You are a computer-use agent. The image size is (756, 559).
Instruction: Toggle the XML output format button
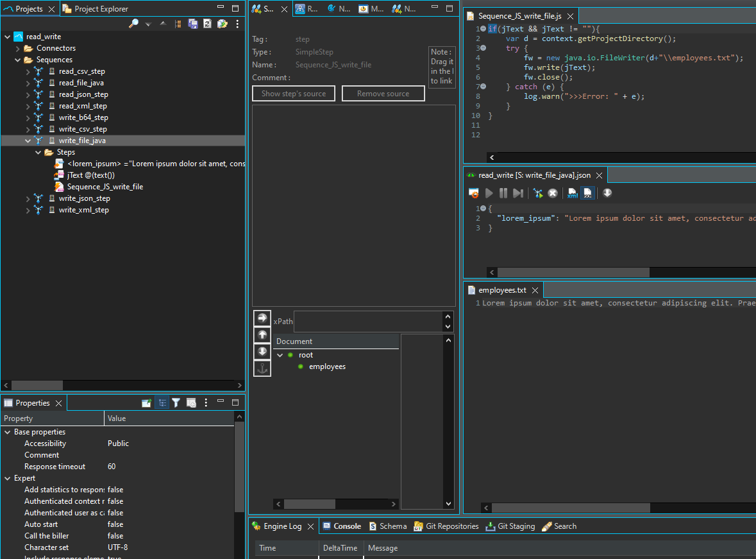tap(573, 193)
